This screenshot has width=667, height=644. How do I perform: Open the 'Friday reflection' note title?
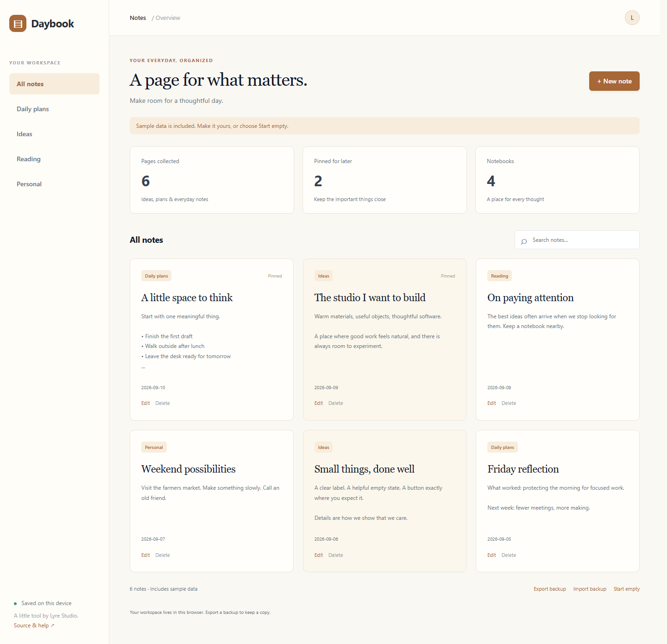pyautogui.click(x=523, y=469)
